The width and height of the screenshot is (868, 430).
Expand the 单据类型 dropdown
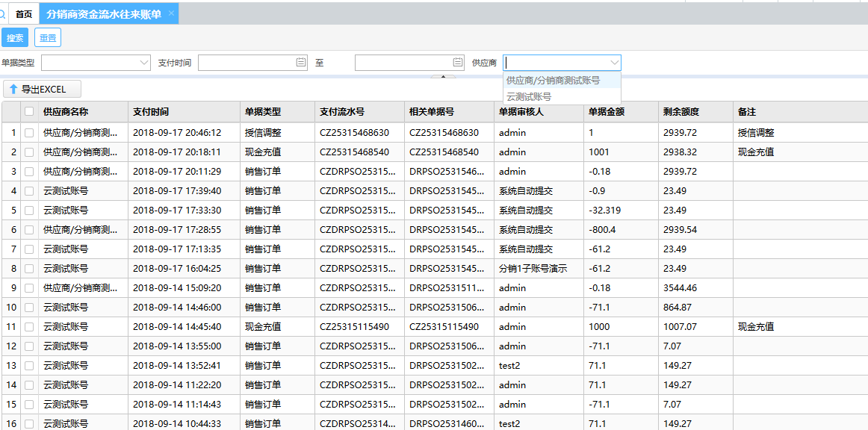(x=144, y=63)
